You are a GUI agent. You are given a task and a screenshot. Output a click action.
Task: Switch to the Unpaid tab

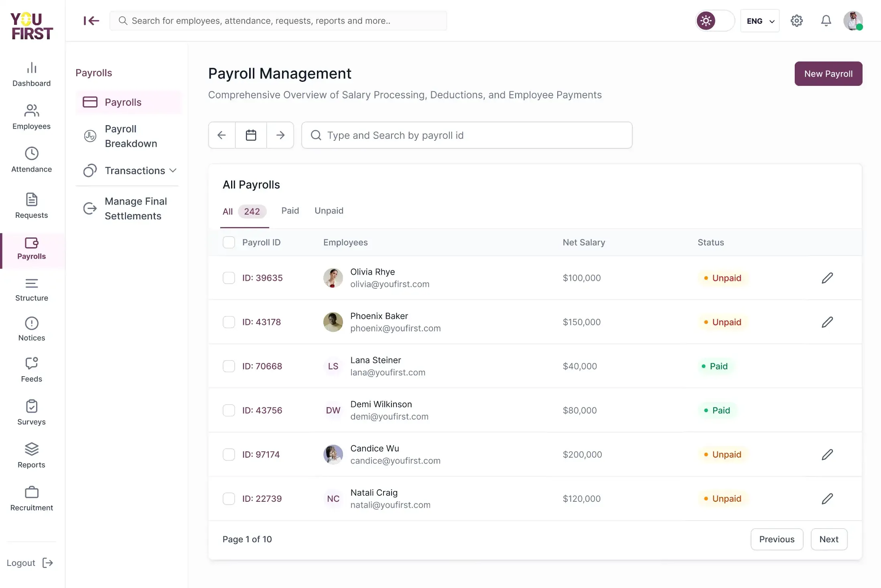pos(329,211)
